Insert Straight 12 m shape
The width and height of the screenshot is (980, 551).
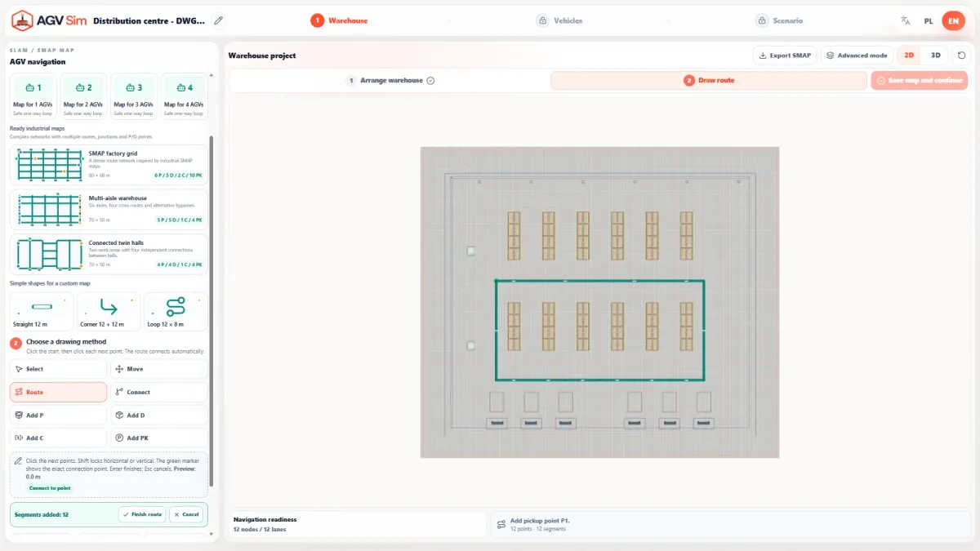42,311
